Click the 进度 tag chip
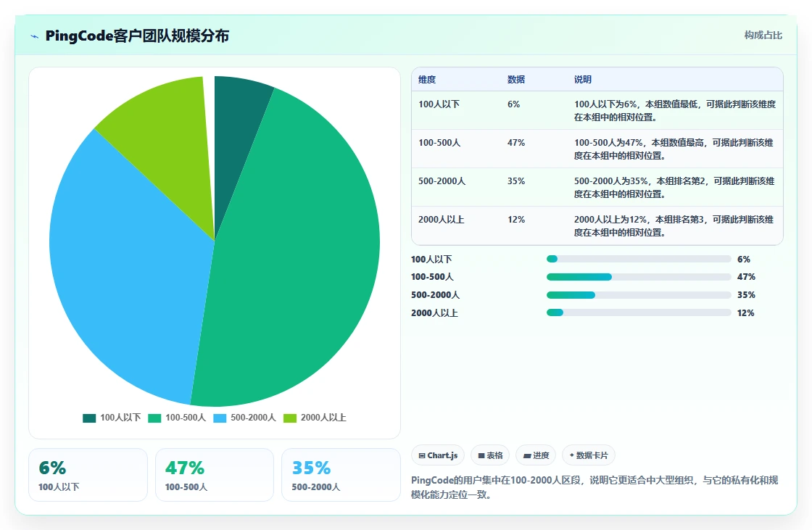Screen dimensions: 812x530 (536, 455)
